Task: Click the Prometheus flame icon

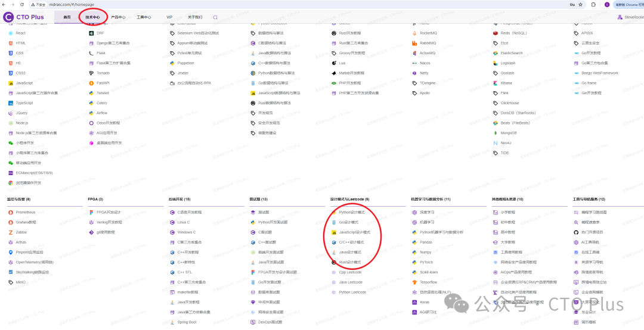Action: click(x=11, y=212)
